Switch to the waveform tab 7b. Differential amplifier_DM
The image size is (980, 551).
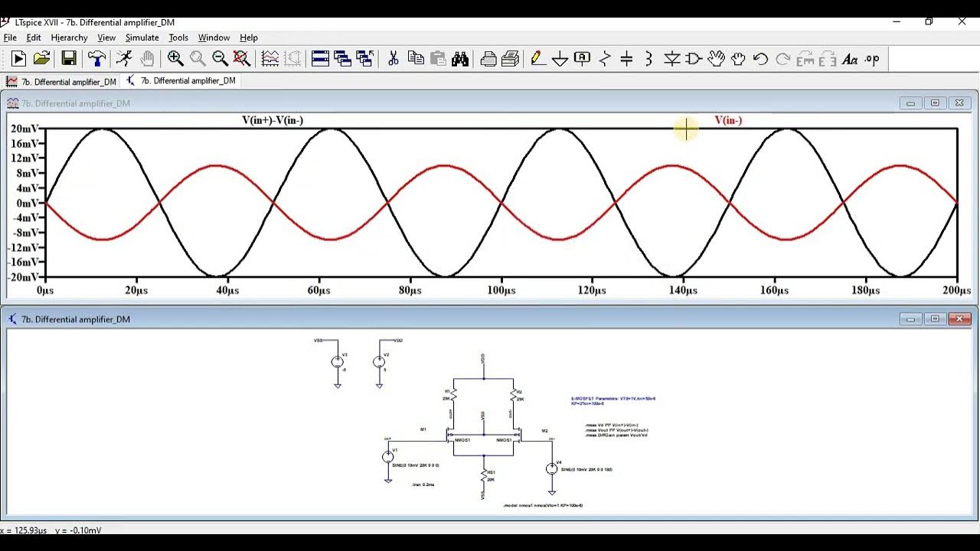coord(61,81)
